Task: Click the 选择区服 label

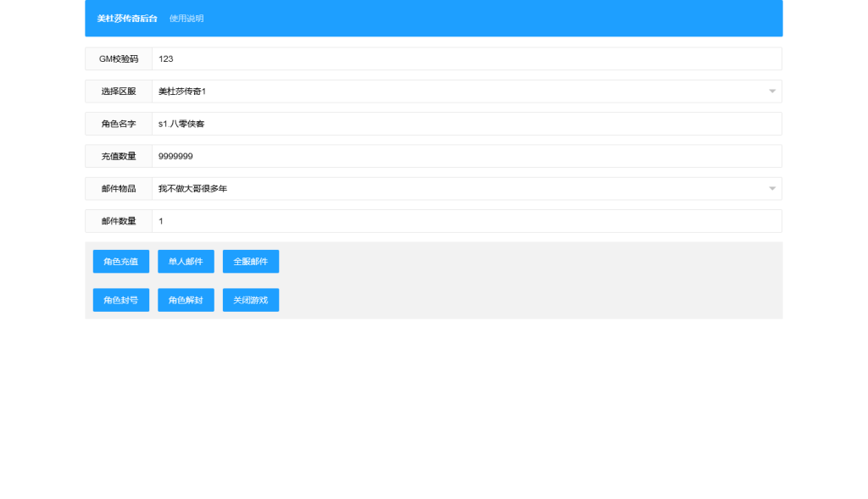Action: click(119, 91)
